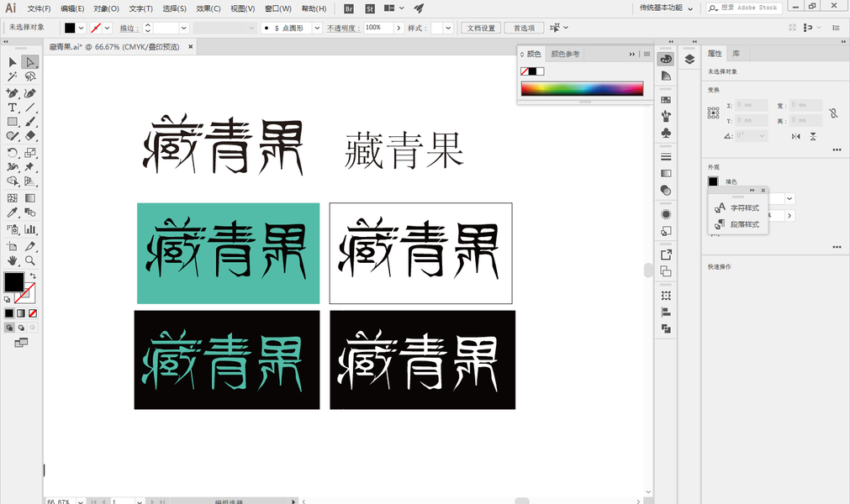This screenshot has height=504, width=850.
Task: Click the 首选项 button
Action: pyautogui.click(x=524, y=28)
